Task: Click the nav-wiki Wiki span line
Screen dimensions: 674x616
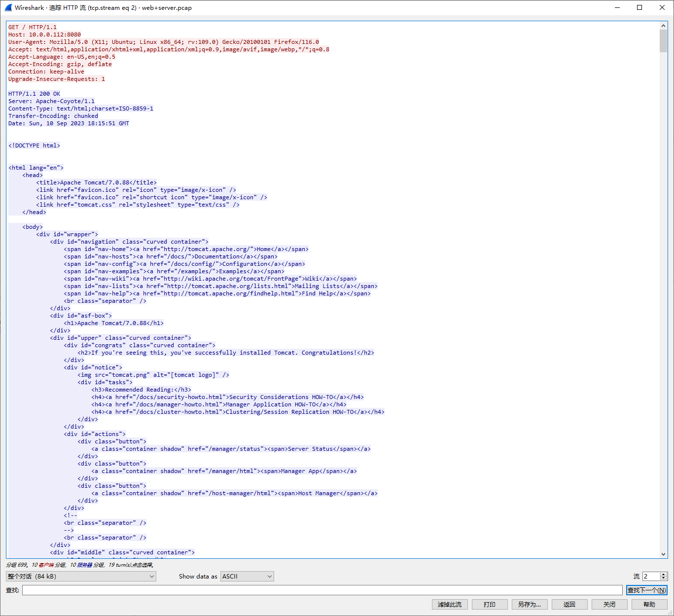Action: 210,279
